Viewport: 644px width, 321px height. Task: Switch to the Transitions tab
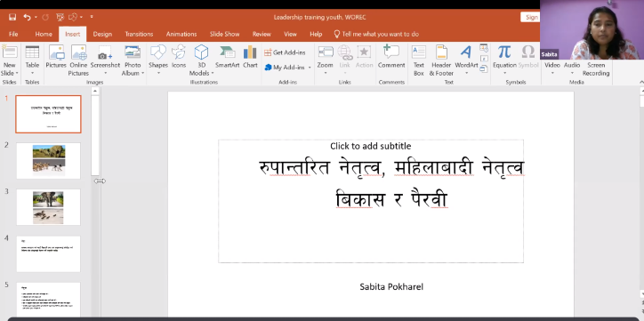(139, 34)
